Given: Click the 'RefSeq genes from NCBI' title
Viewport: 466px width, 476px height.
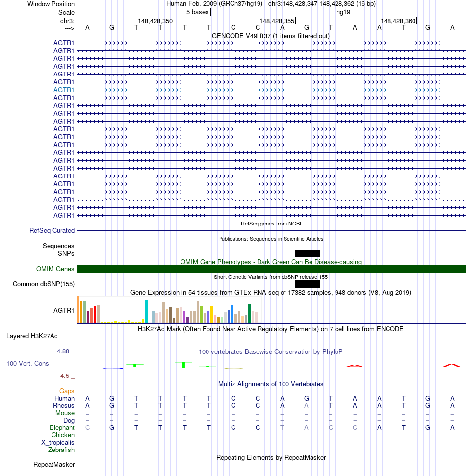Looking at the screenshot, I should pyautogui.click(x=271, y=224).
